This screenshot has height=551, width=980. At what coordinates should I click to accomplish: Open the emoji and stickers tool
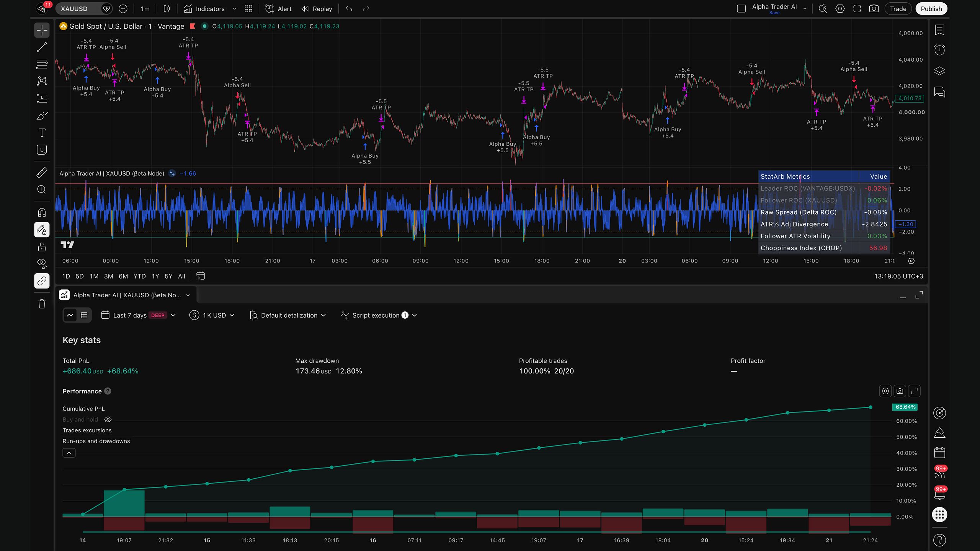(x=42, y=150)
